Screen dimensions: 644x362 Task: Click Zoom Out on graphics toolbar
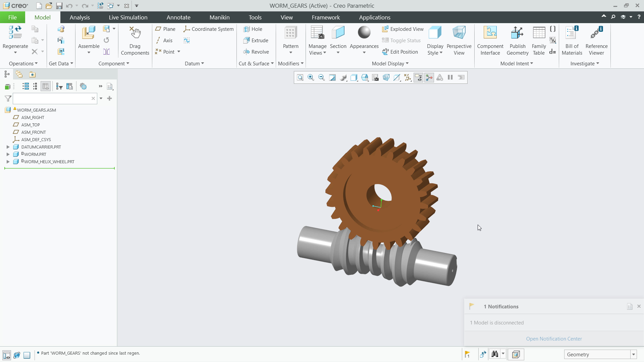click(321, 78)
